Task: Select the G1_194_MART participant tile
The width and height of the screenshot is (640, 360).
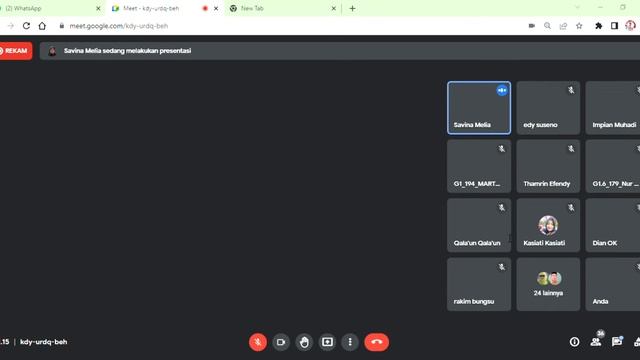Action: (479, 167)
